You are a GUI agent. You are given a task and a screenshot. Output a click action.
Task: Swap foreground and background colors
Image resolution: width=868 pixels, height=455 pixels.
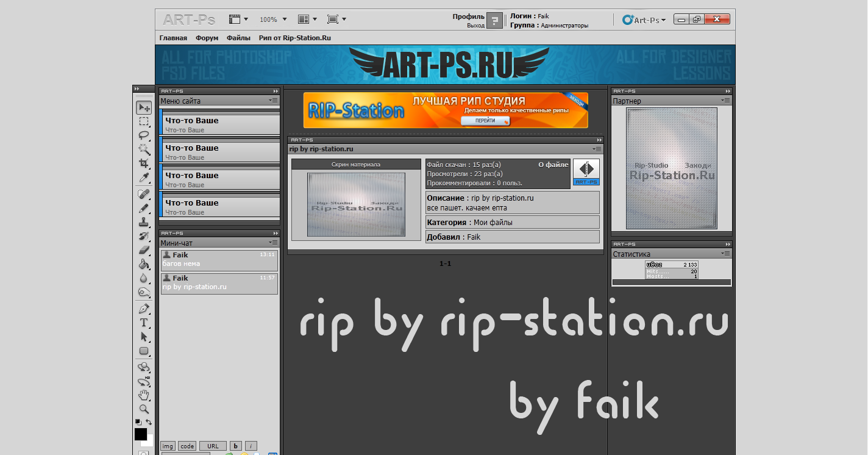(149, 421)
